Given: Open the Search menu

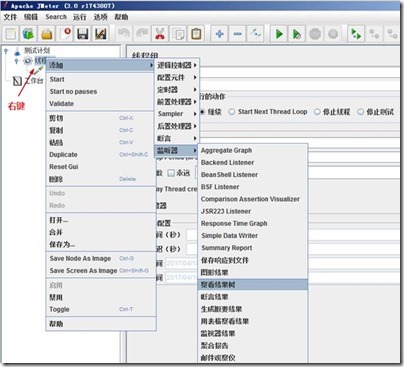Looking at the screenshot, I should click(x=56, y=17).
